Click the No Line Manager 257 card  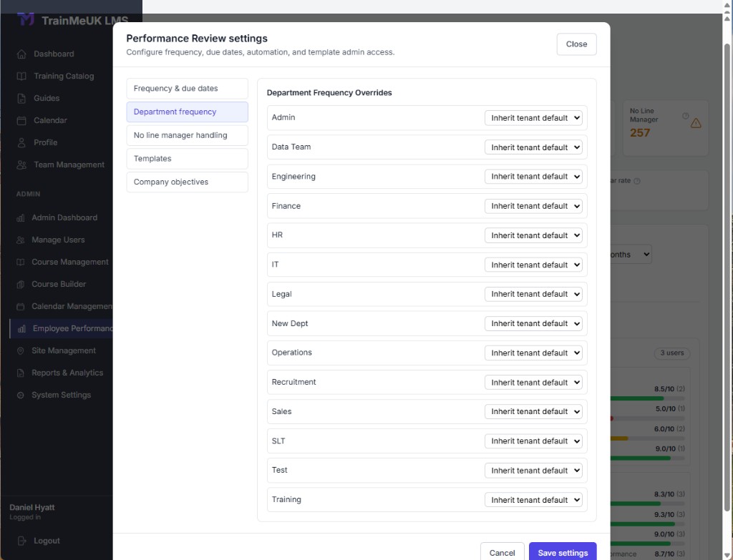[665, 128]
